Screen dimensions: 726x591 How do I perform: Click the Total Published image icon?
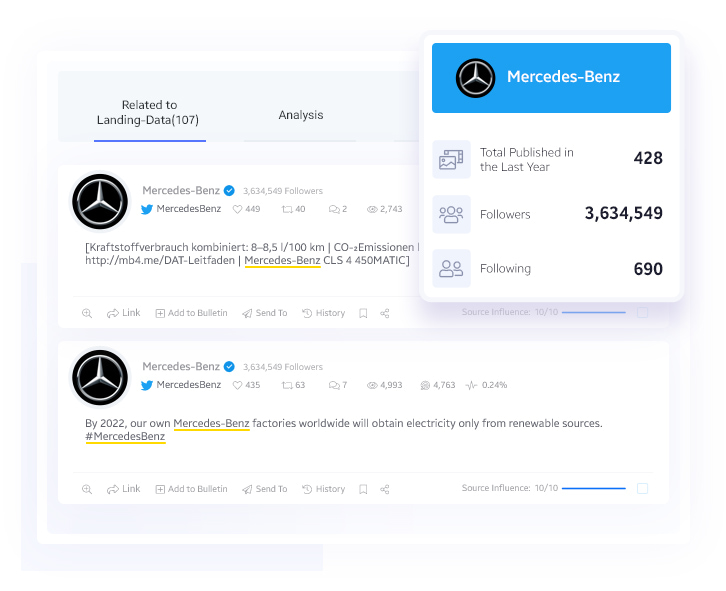point(451,159)
